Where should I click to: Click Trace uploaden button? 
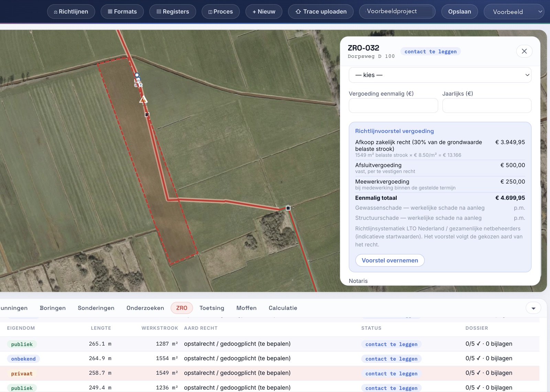pyautogui.click(x=321, y=12)
